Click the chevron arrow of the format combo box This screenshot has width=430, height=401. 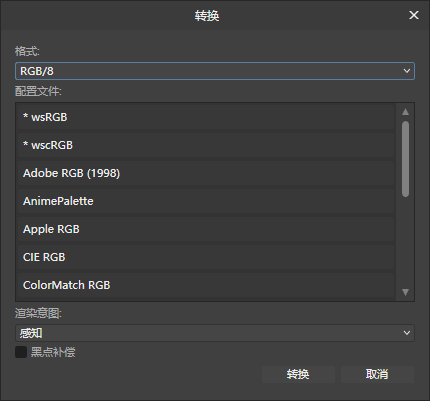tap(407, 71)
